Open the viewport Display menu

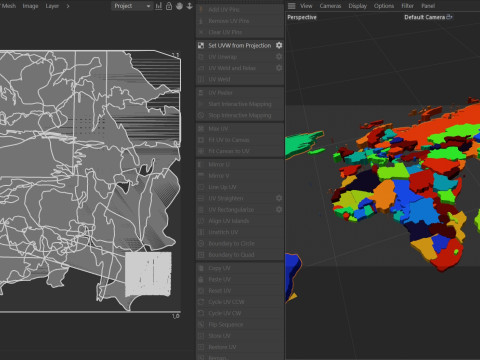point(357,6)
